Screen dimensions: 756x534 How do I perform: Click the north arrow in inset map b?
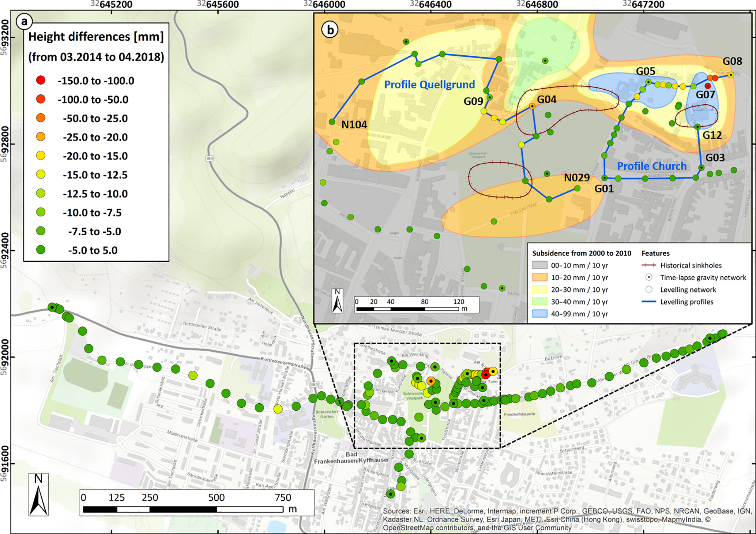coord(337,301)
